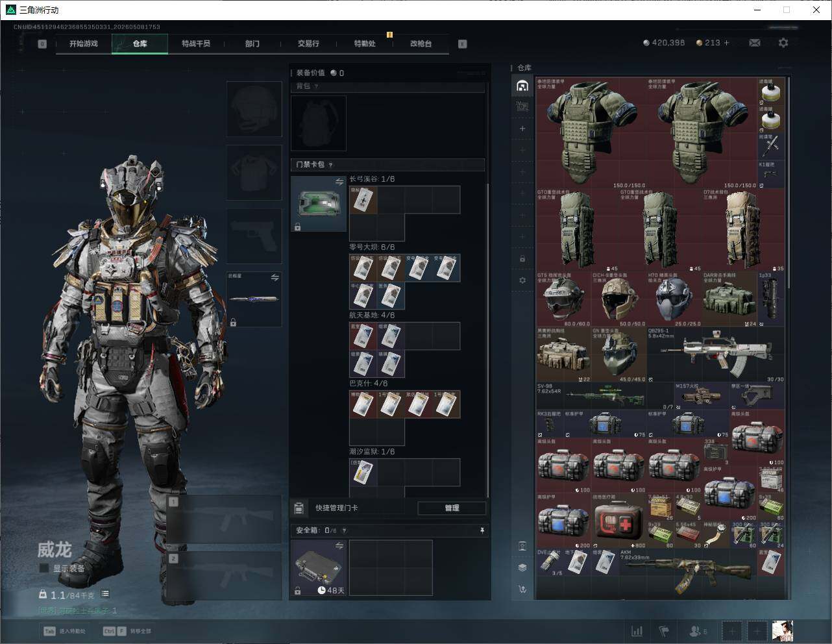Click the swap arrows on the melee weapon slot
Viewport: 832px width, 644px height.
tap(275, 278)
